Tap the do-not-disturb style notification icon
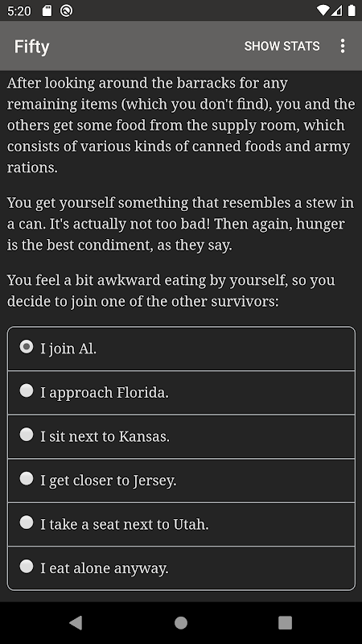This screenshot has height=644, width=362. click(66, 10)
